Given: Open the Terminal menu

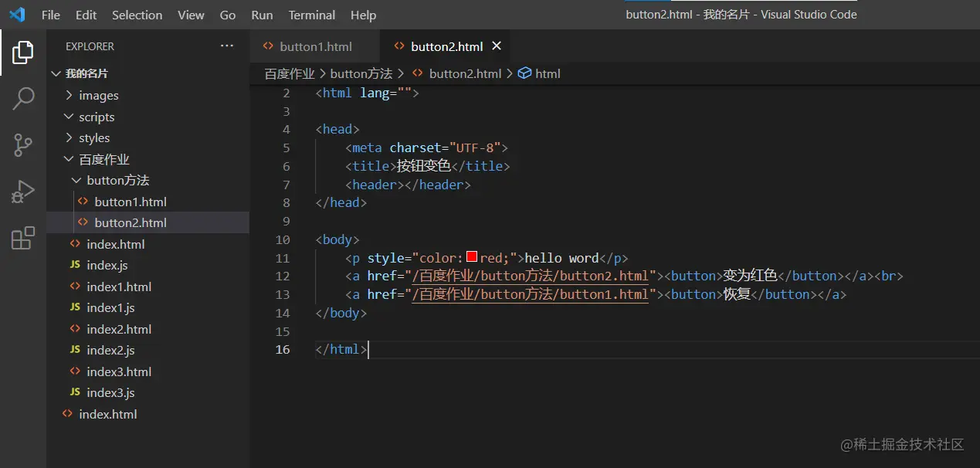Looking at the screenshot, I should click(x=311, y=15).
